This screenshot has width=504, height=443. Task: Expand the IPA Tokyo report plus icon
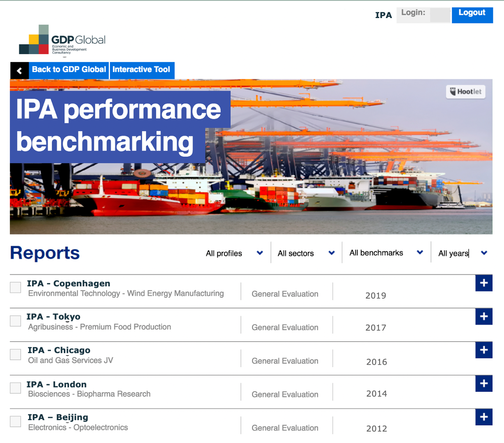point(483,317)
